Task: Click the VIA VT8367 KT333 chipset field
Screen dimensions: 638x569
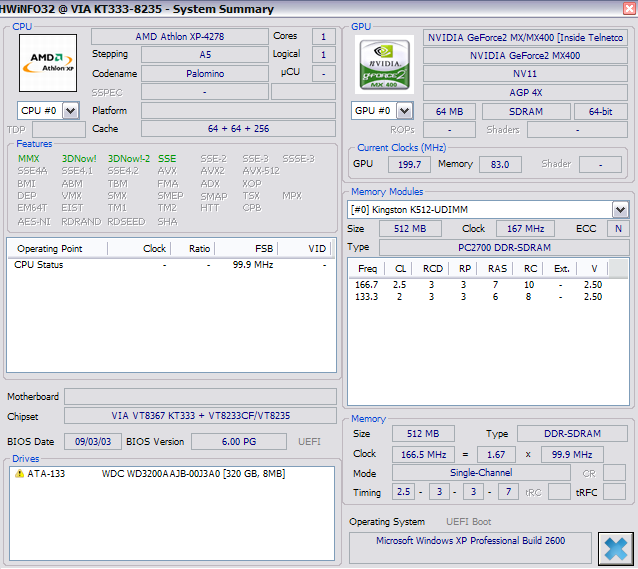Action: [201, 416]
